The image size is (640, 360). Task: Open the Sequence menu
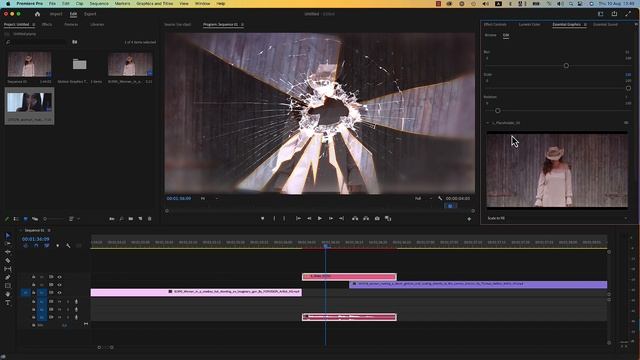pos(99,3)
